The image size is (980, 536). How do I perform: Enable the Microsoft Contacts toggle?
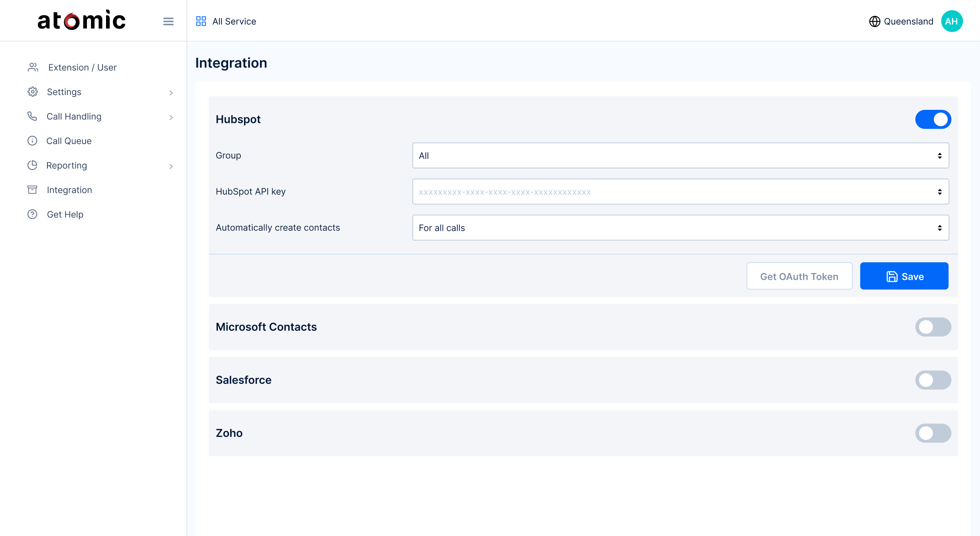click(933, 327)
